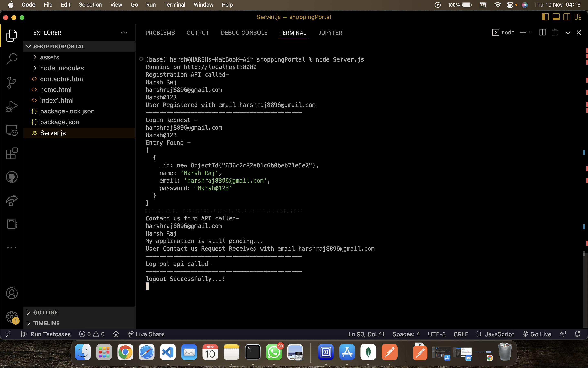Image resolution: width=588 pixels, height=368 pixels.
Task: Click the maximize panel chevron
Action: (x=568, y=32)
